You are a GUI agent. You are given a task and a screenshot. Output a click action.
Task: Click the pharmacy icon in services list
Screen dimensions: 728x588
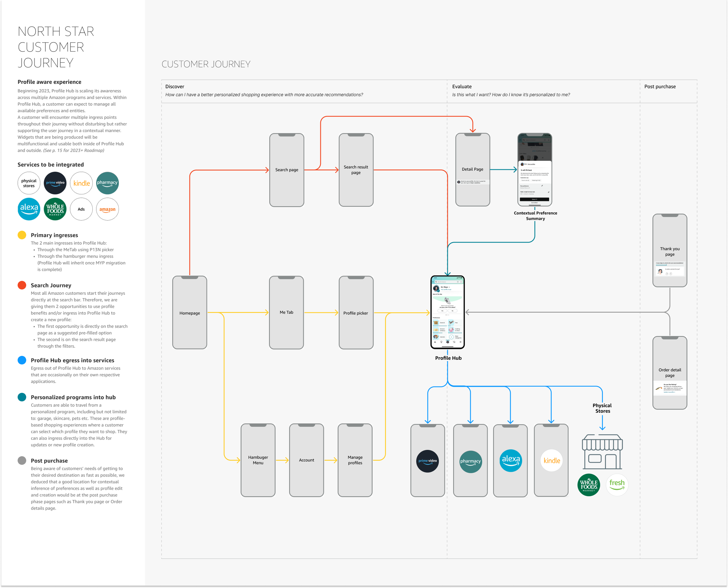[107, 183]
